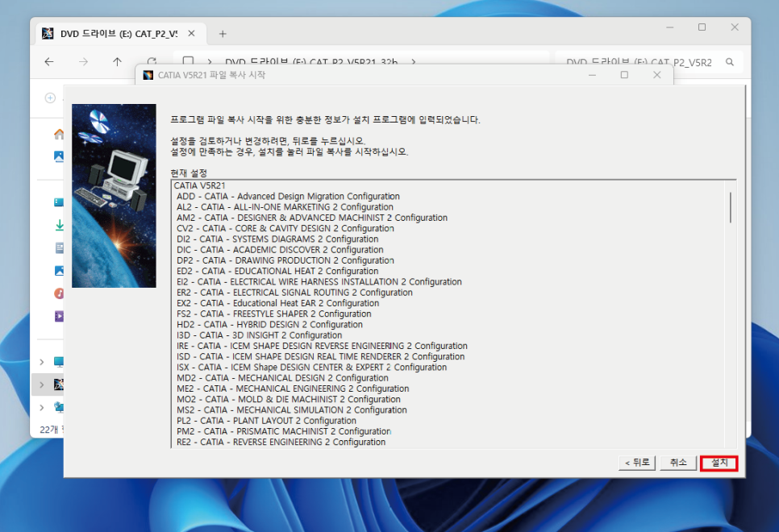
Task: Maximize the File Explorer window
Action: coord(702,27)
